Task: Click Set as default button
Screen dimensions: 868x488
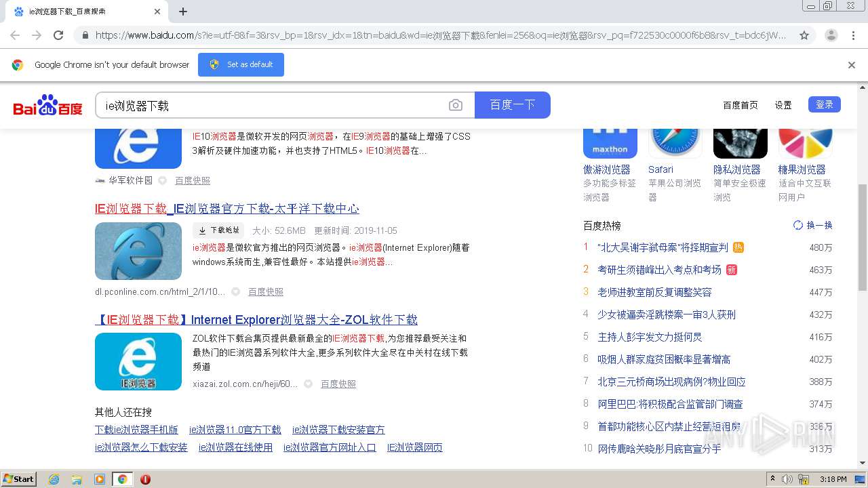Action: pyautogui.click(x=241, y=64)
